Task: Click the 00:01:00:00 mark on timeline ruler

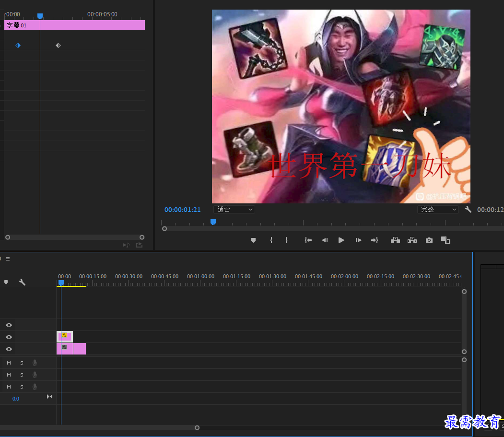Action: pyautogui.click(x=200, y=276)
